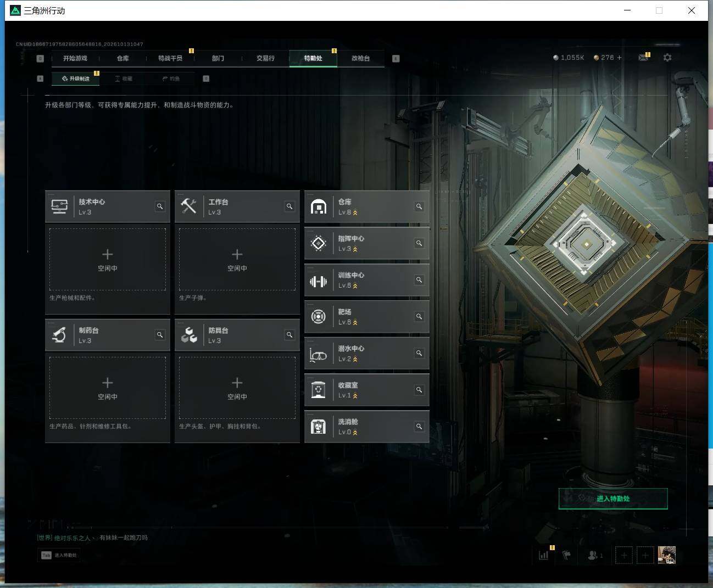Click the Tab 进入特勤处 shortcut hint

(59, 555)
